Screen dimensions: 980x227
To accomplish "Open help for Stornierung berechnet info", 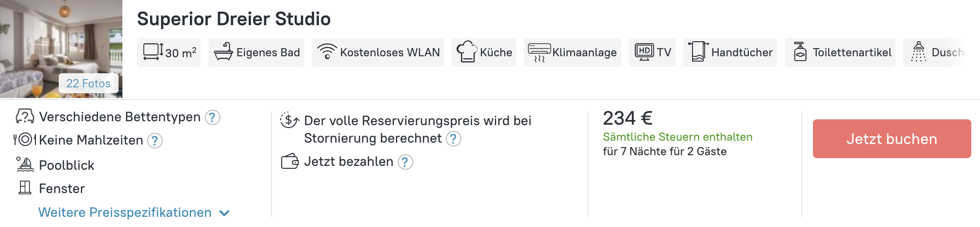I will point(454,139).
